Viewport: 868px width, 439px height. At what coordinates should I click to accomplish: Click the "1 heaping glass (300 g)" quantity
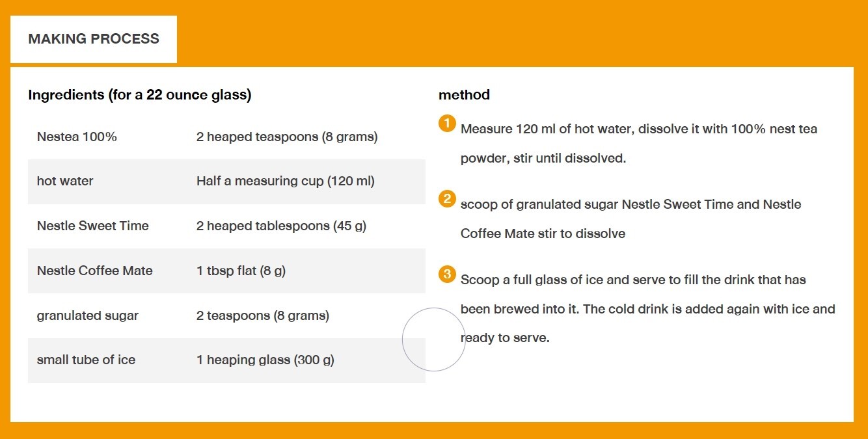[x=265, y=360]
